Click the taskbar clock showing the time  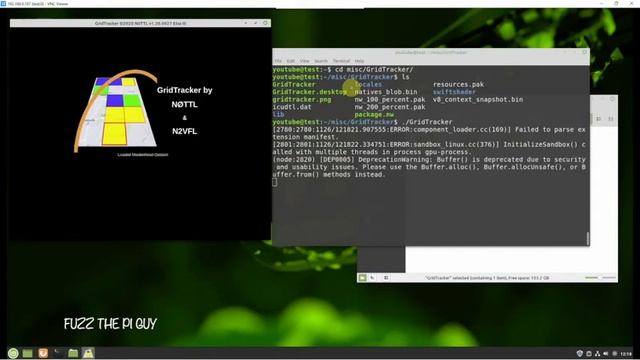click(626, 353)
